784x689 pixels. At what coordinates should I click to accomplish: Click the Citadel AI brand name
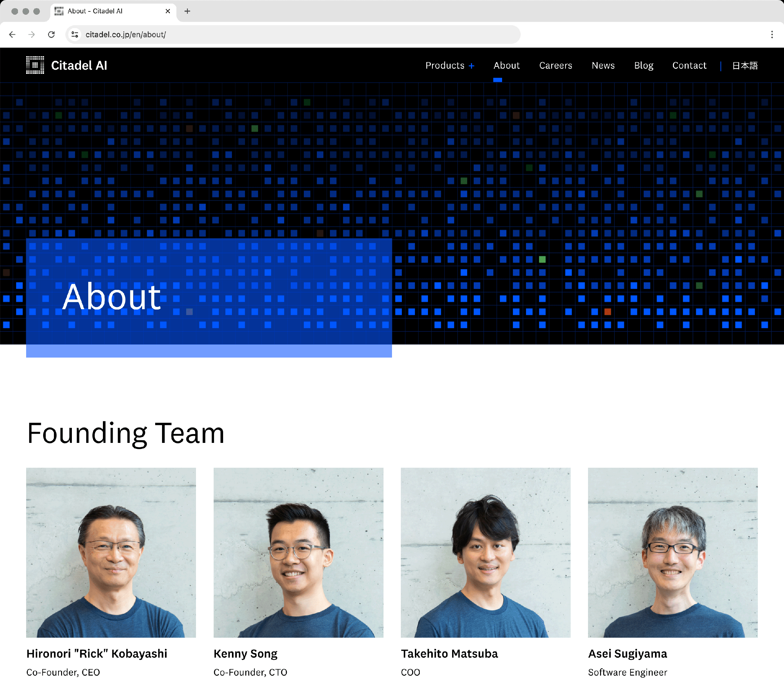(79, 66)
